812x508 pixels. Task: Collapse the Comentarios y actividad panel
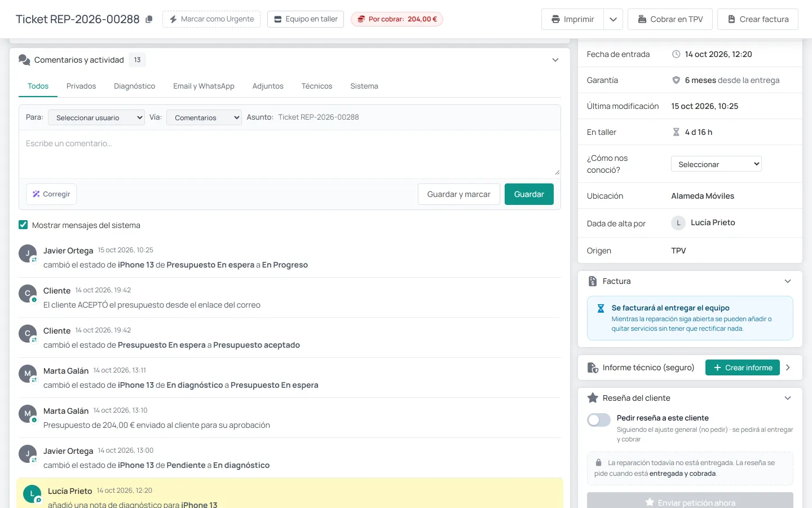[555, 60]
